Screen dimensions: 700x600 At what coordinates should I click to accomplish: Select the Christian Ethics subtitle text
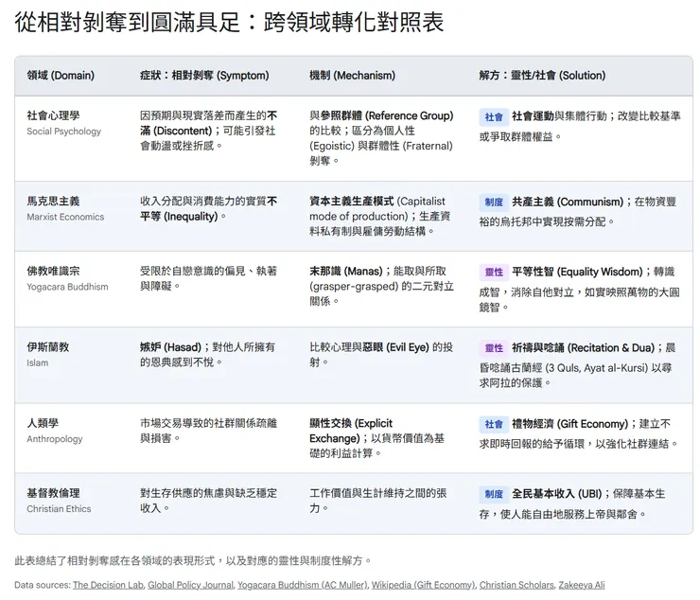coord(59,508)
